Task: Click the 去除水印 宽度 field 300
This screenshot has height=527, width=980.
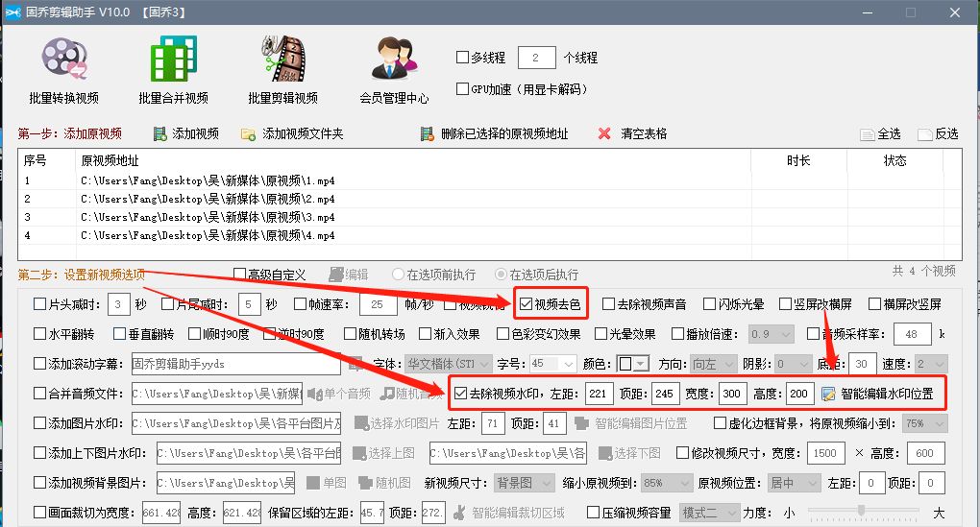Action: click(732, 394)
